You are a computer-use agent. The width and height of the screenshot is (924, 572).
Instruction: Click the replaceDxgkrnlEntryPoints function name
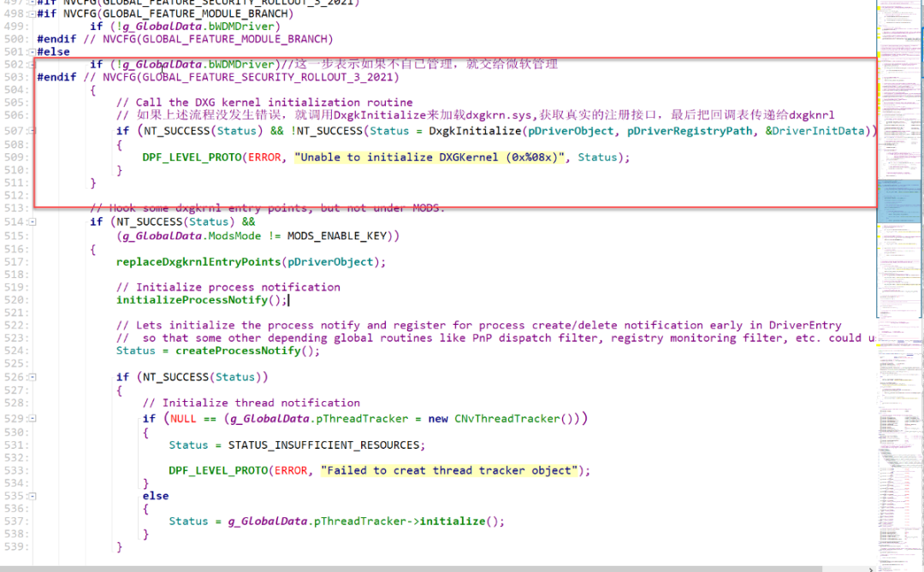[198, 262]
